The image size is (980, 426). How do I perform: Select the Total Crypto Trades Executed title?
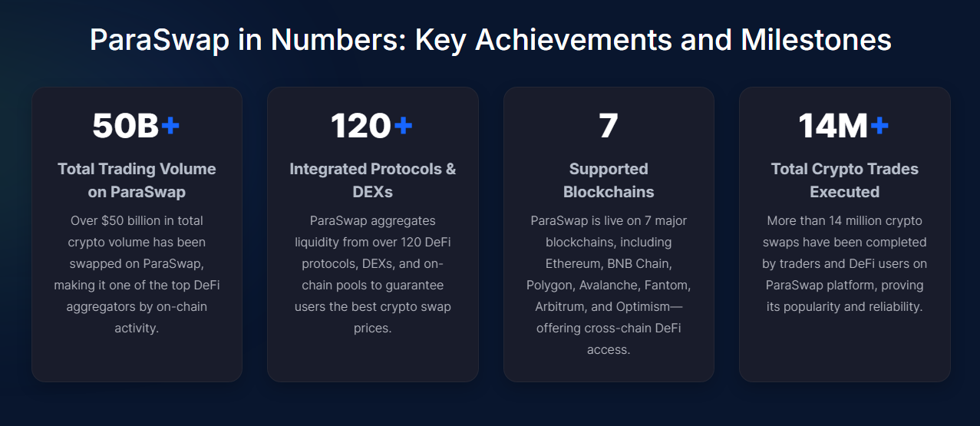click(844, 180)
